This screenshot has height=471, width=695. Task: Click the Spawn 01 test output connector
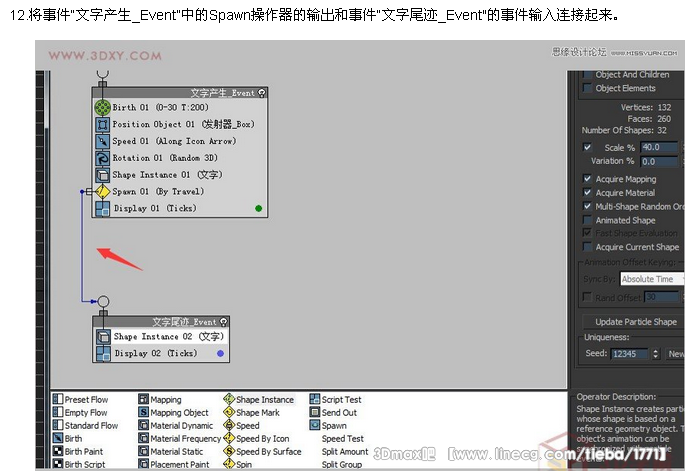[89, 191]
